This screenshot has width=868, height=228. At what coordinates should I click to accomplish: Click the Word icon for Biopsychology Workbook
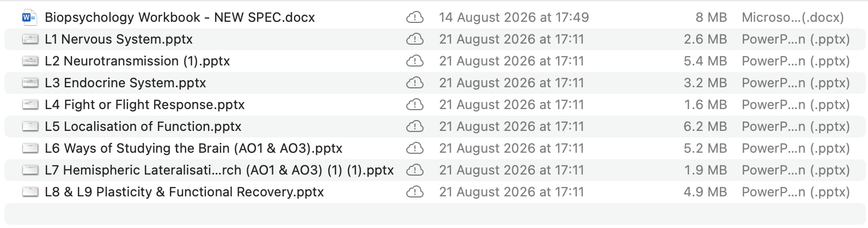pyautogui.click(x=29, y=17)
